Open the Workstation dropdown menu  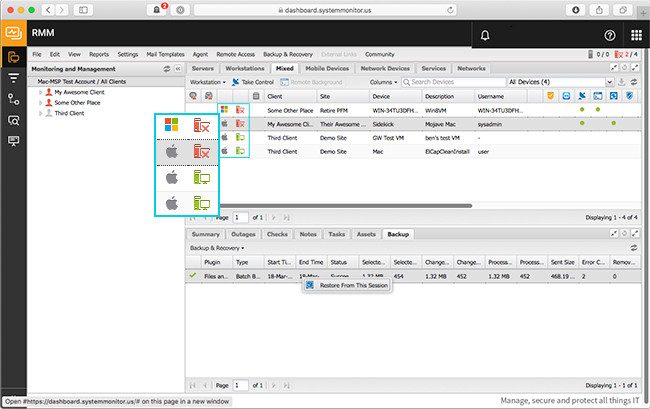[208, 82]
